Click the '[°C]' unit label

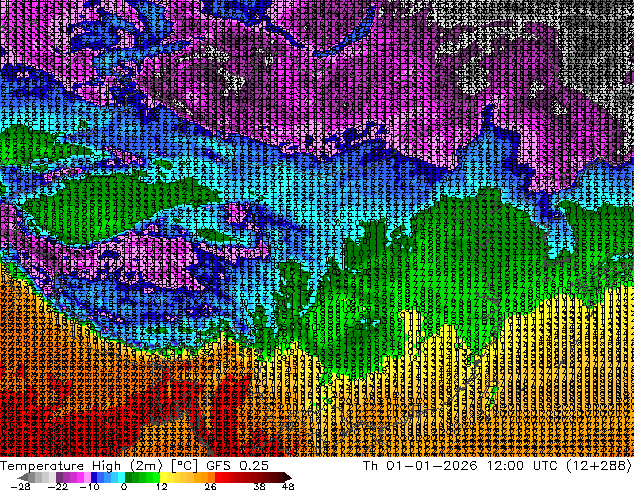[x=184, y=466]
